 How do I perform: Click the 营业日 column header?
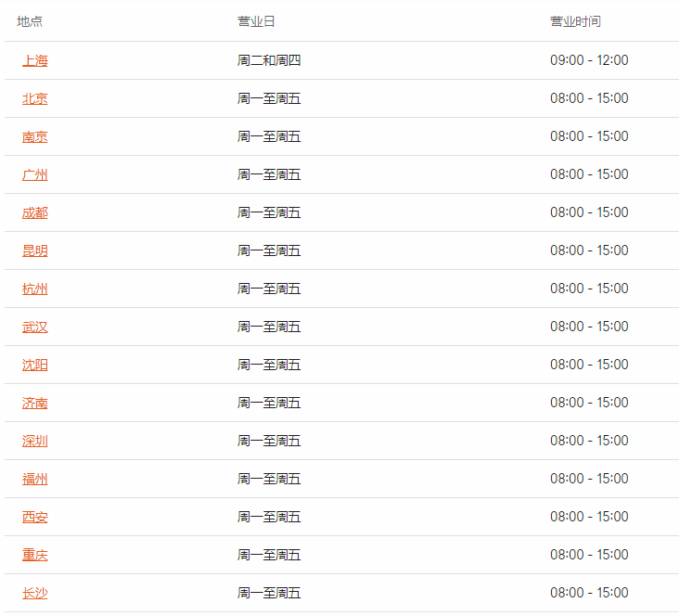click(256, 21)
